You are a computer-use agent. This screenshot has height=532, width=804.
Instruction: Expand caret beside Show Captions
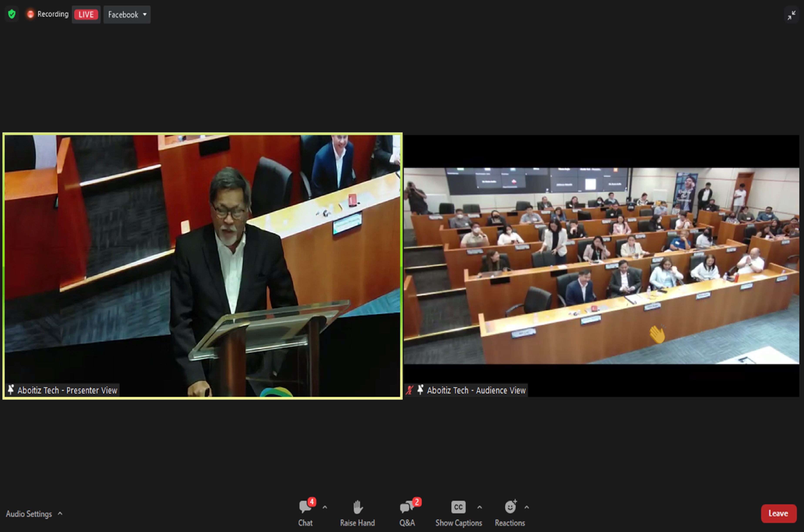tap(479, 508)
